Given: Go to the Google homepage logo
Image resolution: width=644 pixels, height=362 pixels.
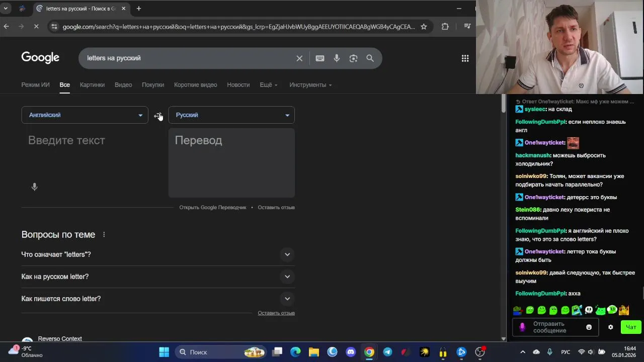Looking at the screenshot, I should click(x=40, y=58).
